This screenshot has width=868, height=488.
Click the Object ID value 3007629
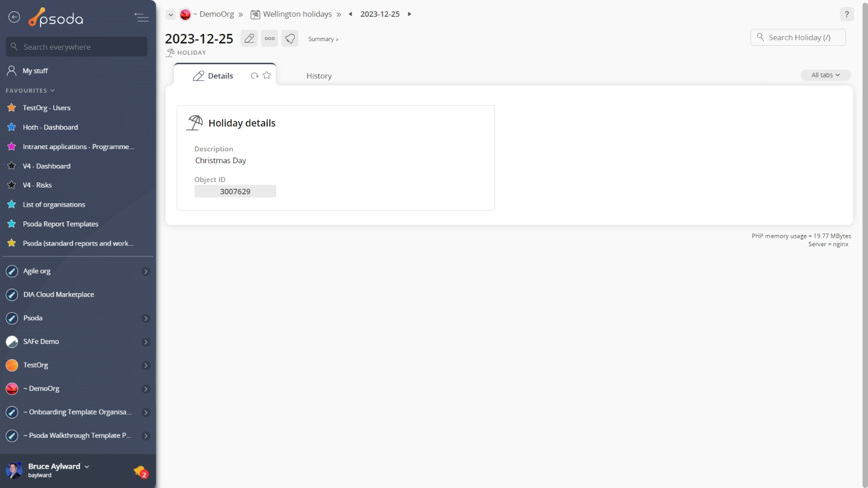pos(235,191)
